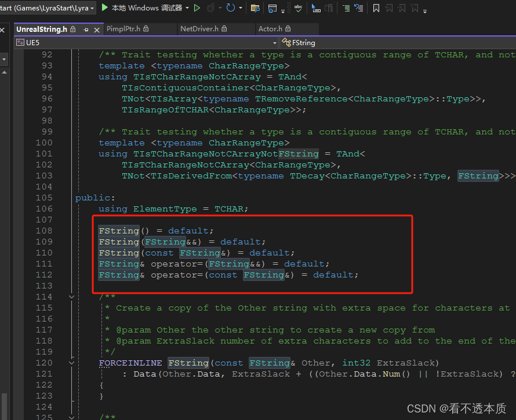Toggle a bookmark on current line

point(376,8)
